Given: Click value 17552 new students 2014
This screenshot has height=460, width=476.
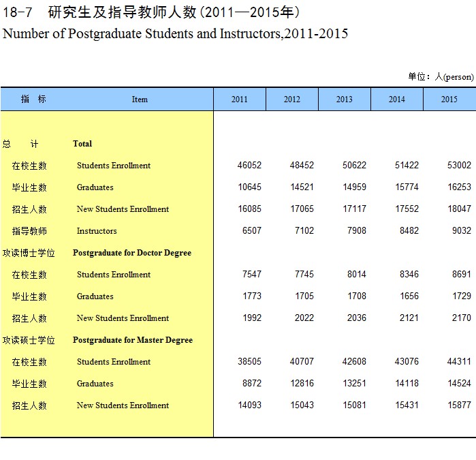Looking at the screenshot, I should point(407,209).
